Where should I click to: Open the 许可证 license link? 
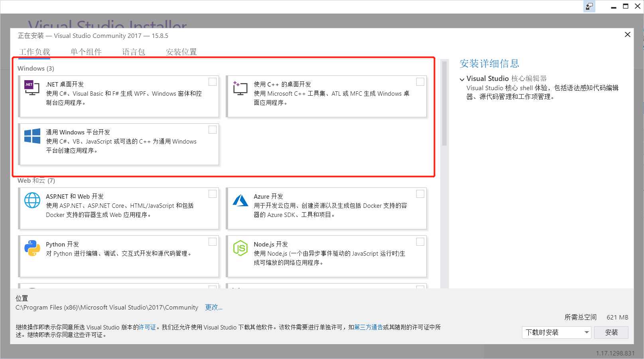147,327
